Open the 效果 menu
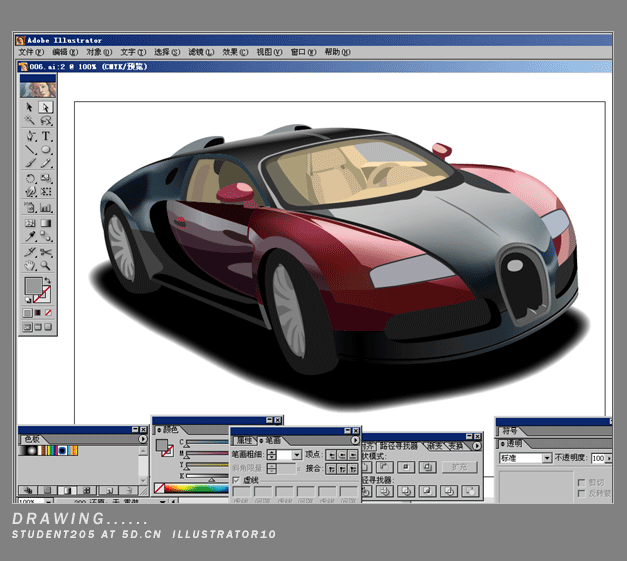The width and height of the screenshot is (627, 561). tap(235, 52)
